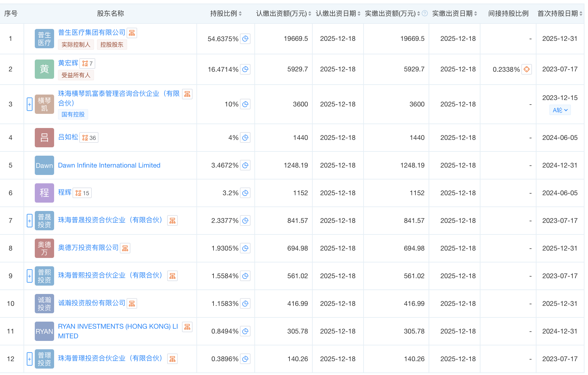
Task: Click help icon next to 实缴出资额(万元) header
Action: click(x=425, y=14)
